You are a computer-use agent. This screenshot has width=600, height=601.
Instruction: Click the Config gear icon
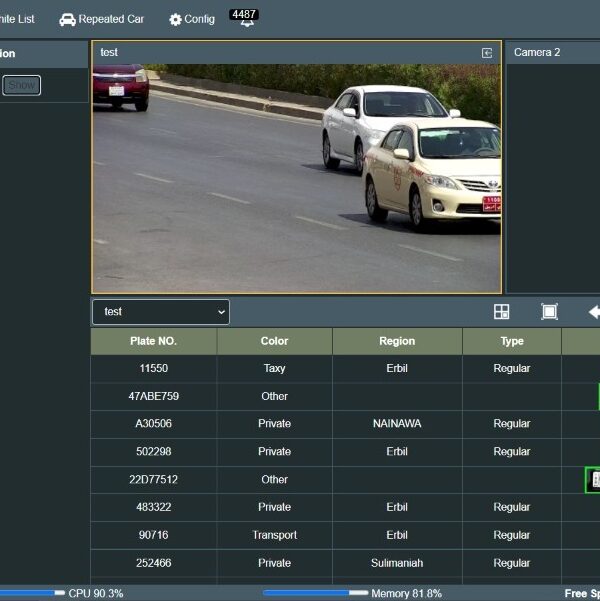(x=175, y=20)
